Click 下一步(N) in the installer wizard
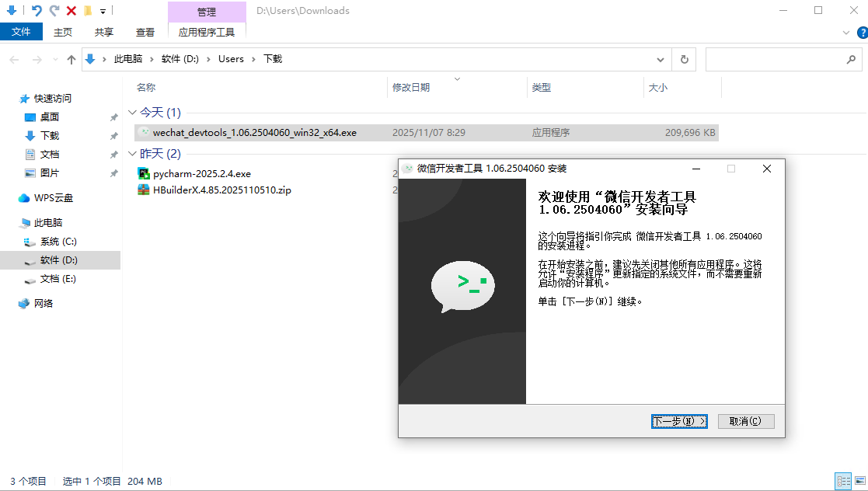 coord(679,421)
